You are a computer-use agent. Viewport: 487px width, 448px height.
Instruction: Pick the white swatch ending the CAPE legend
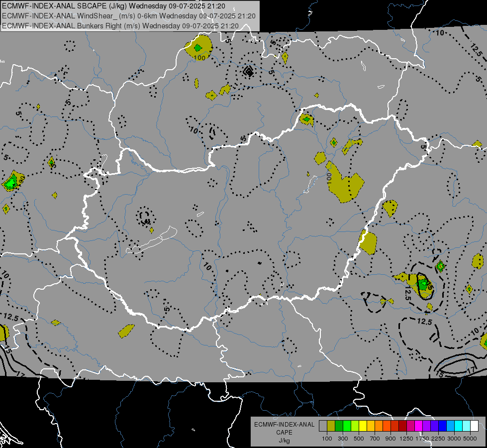pos(474,426)
